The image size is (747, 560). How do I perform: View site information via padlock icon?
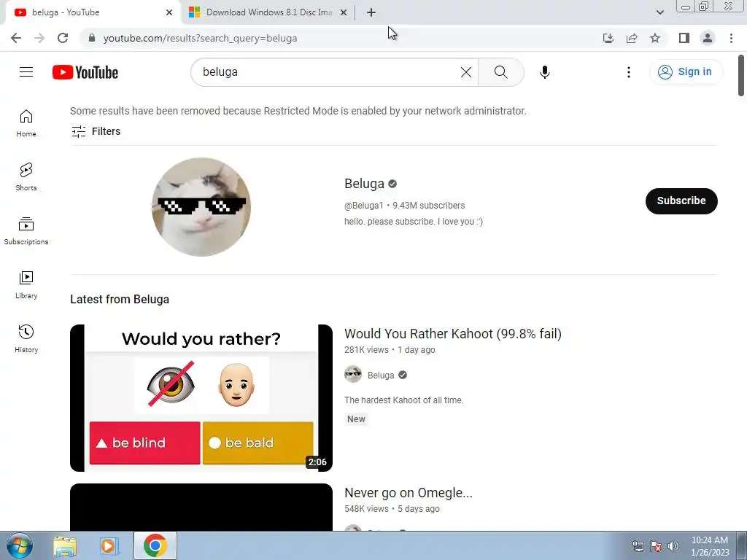[92, 38]
